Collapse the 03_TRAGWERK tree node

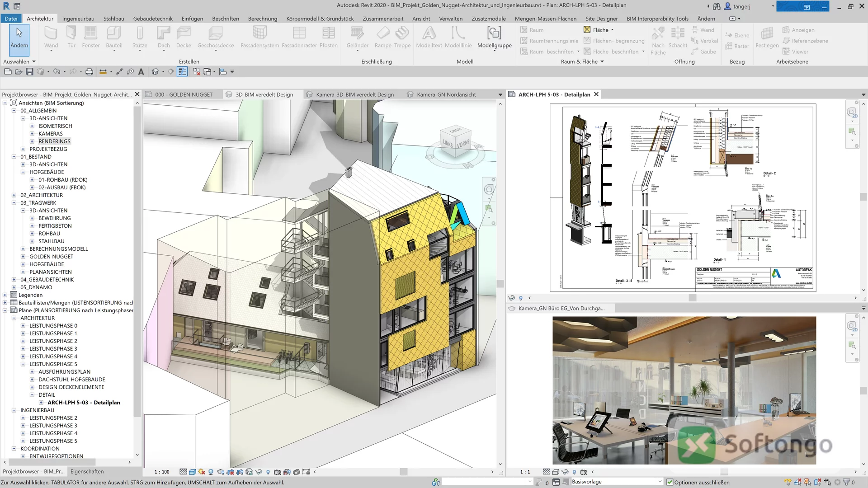coord(14,203)
